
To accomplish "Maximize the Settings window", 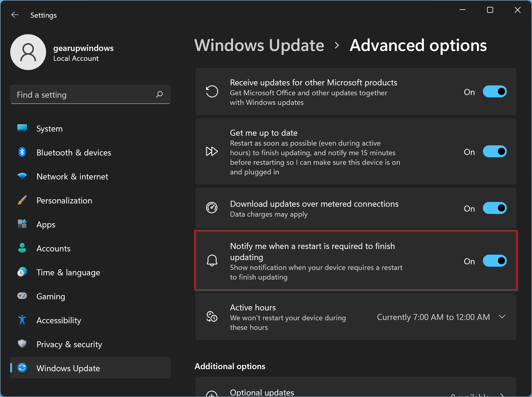I will click(490, 10).
